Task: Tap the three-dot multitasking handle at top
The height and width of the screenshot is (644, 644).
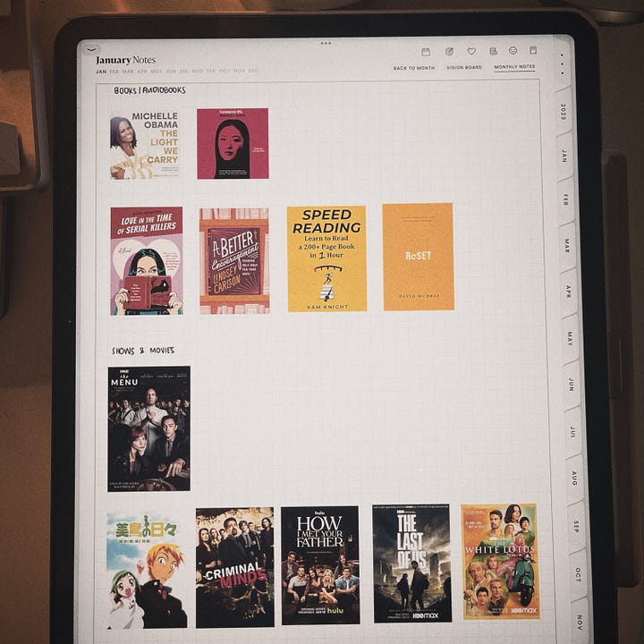Action: click(326, 43)
